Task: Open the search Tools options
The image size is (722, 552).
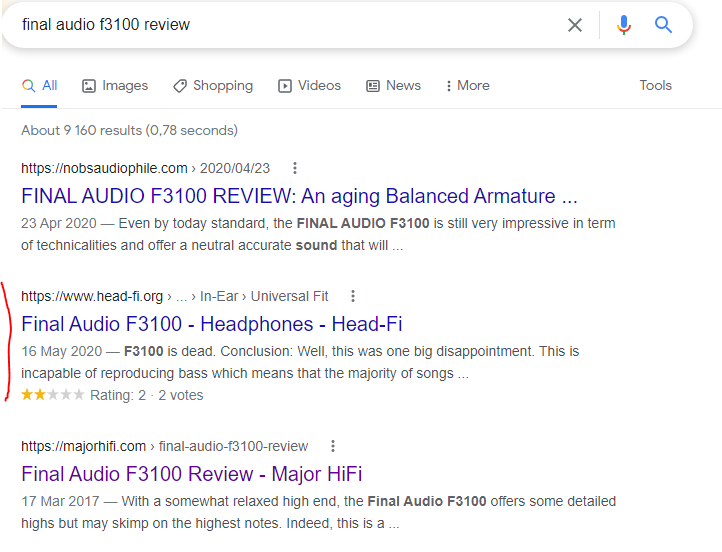Action: [x=655, y=86]
